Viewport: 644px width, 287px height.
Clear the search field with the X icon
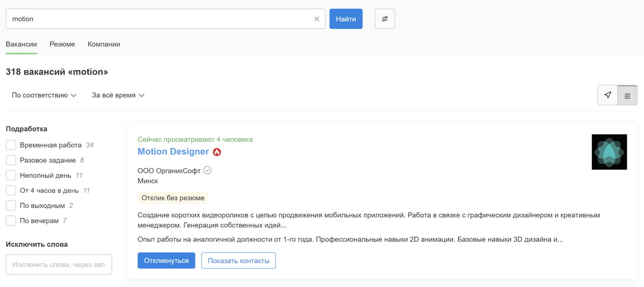pos(317,19)
